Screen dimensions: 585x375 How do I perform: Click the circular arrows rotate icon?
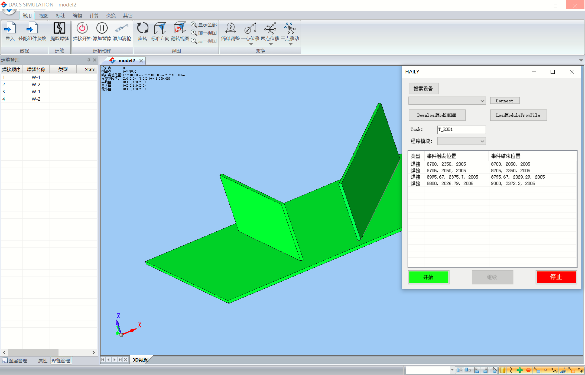(x=142, y=28)
